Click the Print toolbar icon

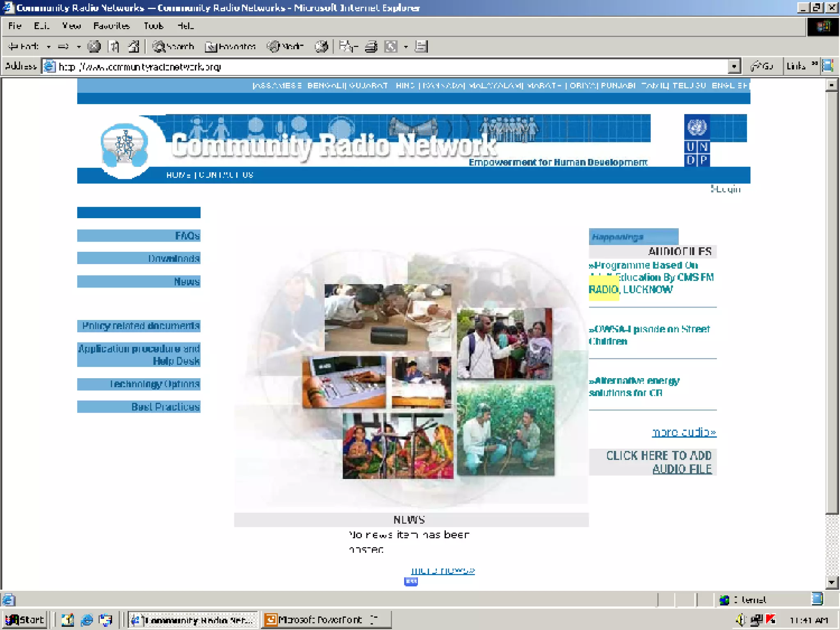pyautogui.click(x=371, y=47)
